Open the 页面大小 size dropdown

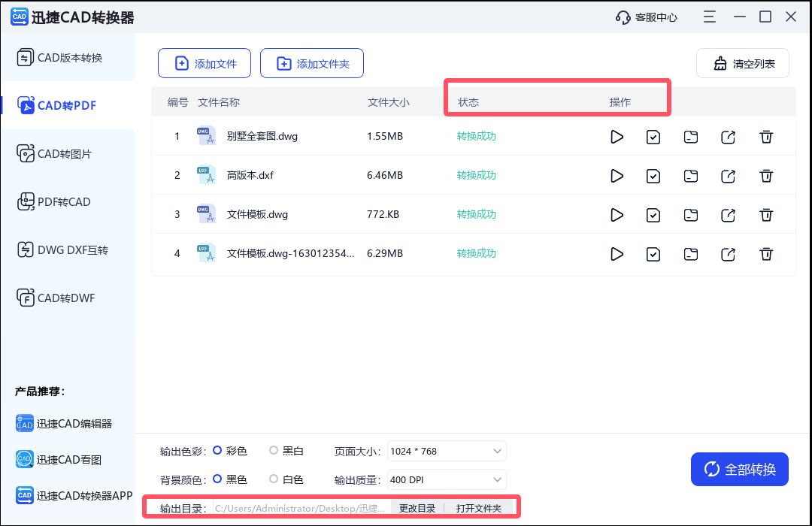[446, 450]
